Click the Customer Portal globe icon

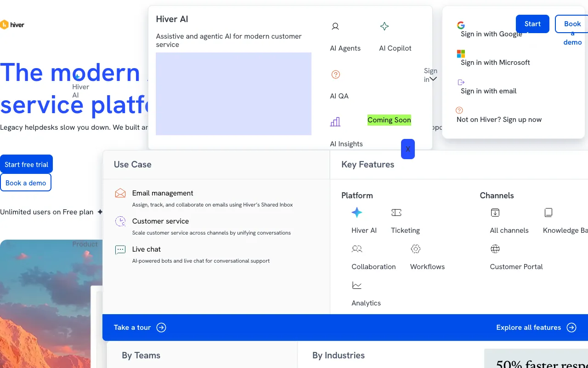point(495,249)
